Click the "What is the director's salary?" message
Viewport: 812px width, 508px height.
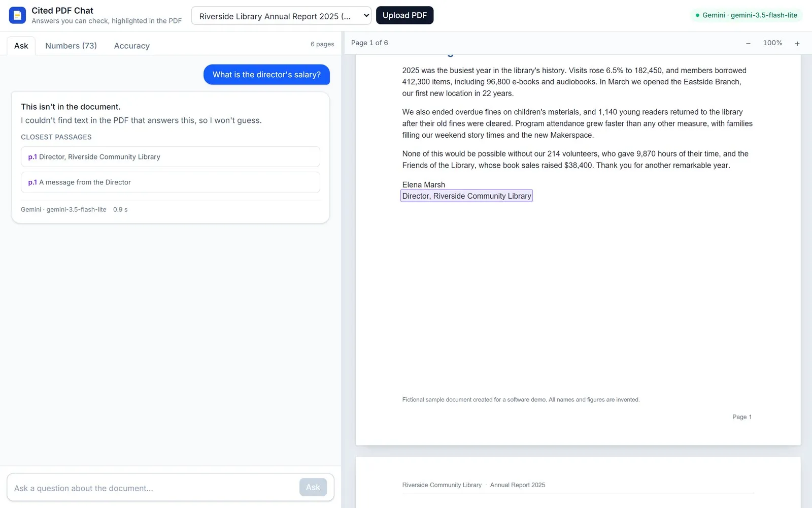266,75
